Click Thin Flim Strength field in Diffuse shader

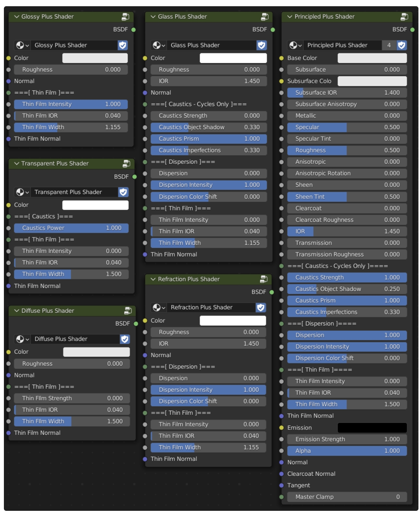pyautogui.click(x=72, y=398)
